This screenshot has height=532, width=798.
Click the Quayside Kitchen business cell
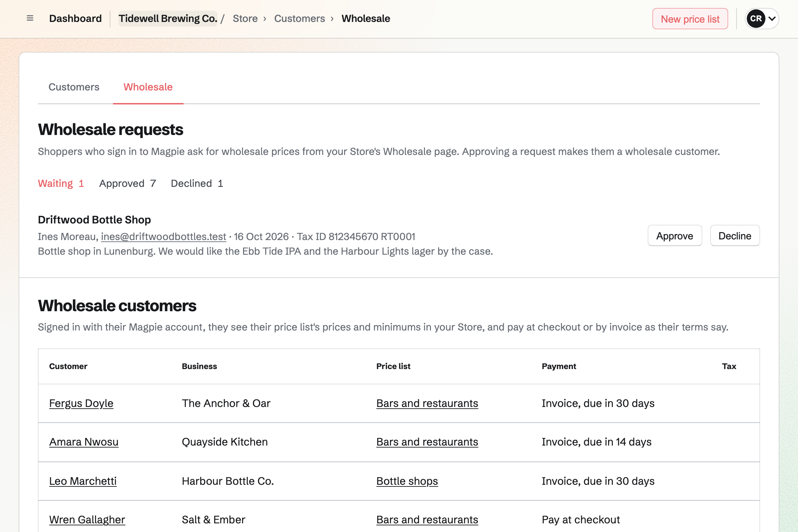click(x=225, y=442)
